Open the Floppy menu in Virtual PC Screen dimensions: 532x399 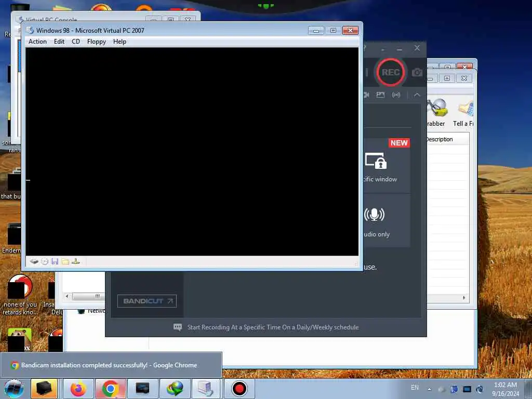pos(96,42)
